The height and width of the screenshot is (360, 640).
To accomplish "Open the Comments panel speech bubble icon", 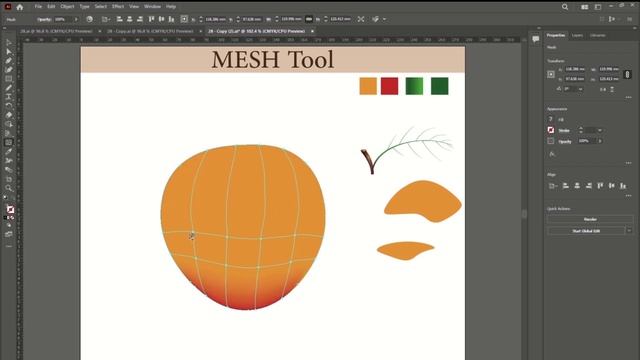I will [x=536, y=39].
